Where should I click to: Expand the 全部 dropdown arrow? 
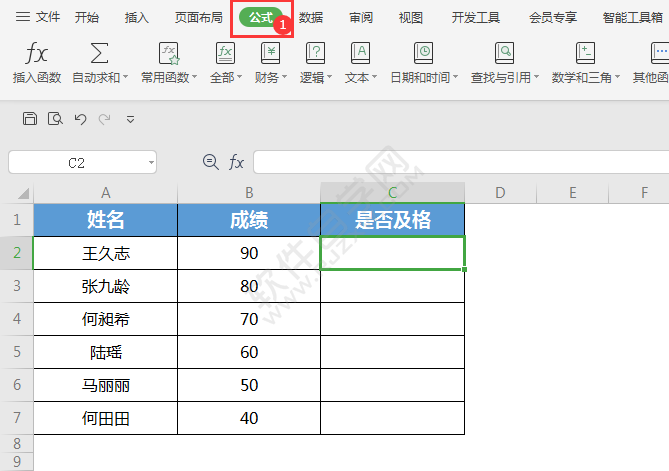tap(239, 77)
